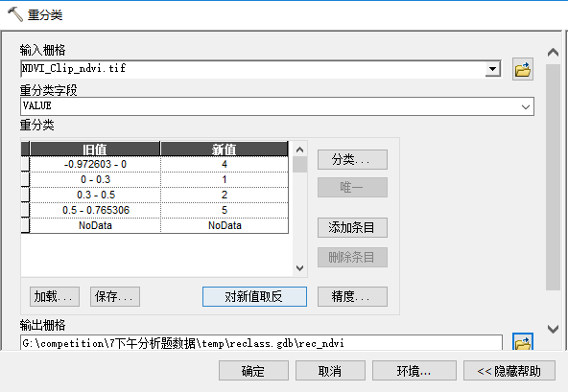Screen dimensions: 568x392
Task: Select the NoData old value cell
Action: pyautogui.click(x=95, y=225)
